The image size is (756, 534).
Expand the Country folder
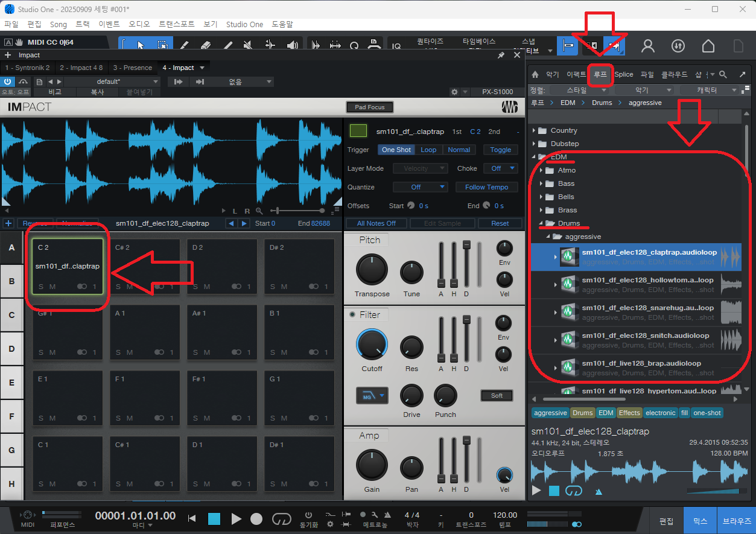pos(533,130)
